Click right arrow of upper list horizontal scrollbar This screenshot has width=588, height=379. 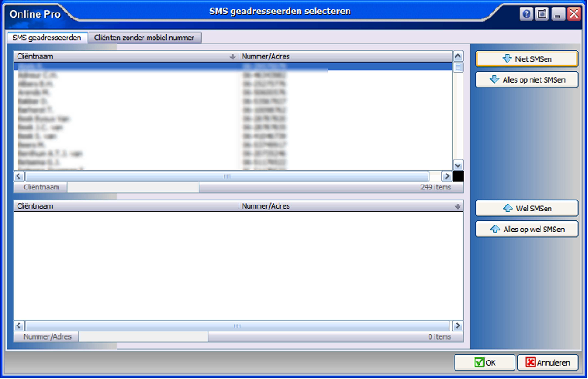447,176
